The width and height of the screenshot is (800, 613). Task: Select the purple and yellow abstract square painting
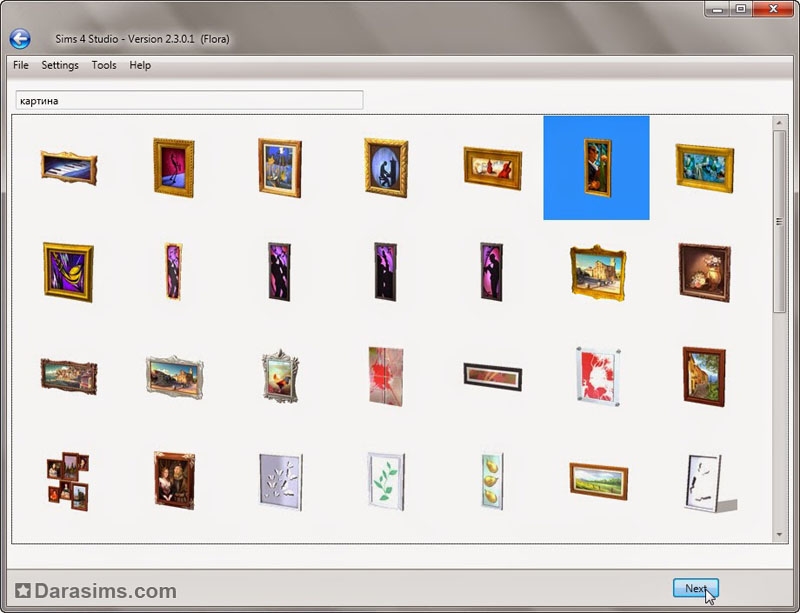point(68,272)
